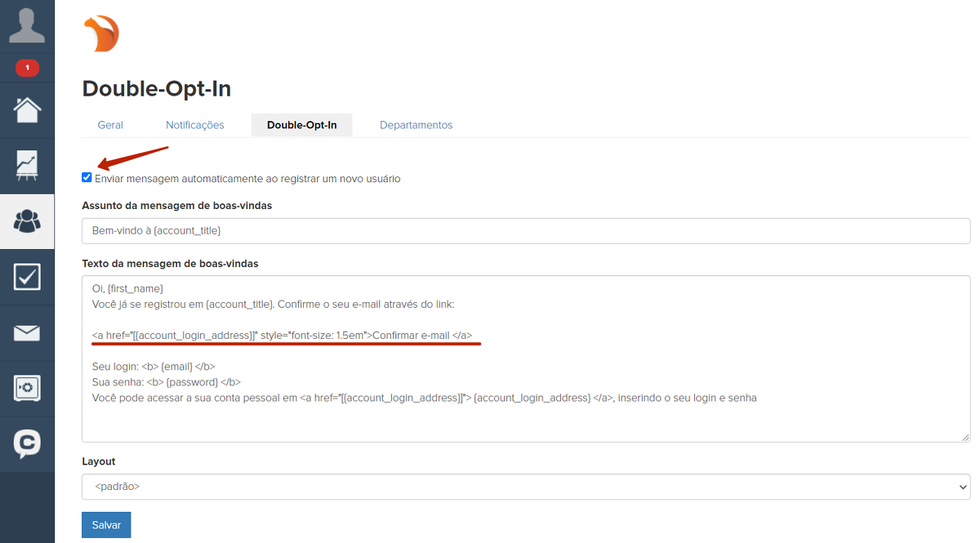
Task: Uncheck automatic message sending for new users
Action: pos(87,178)
